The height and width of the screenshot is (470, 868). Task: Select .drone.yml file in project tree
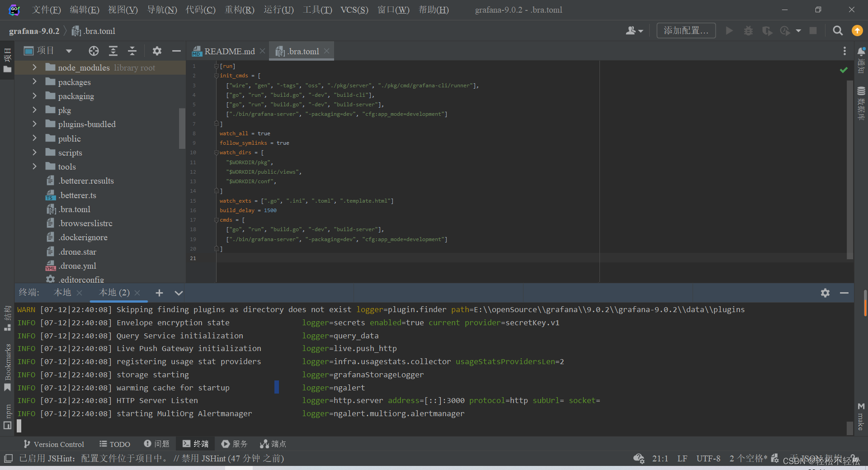click(77, 266)
